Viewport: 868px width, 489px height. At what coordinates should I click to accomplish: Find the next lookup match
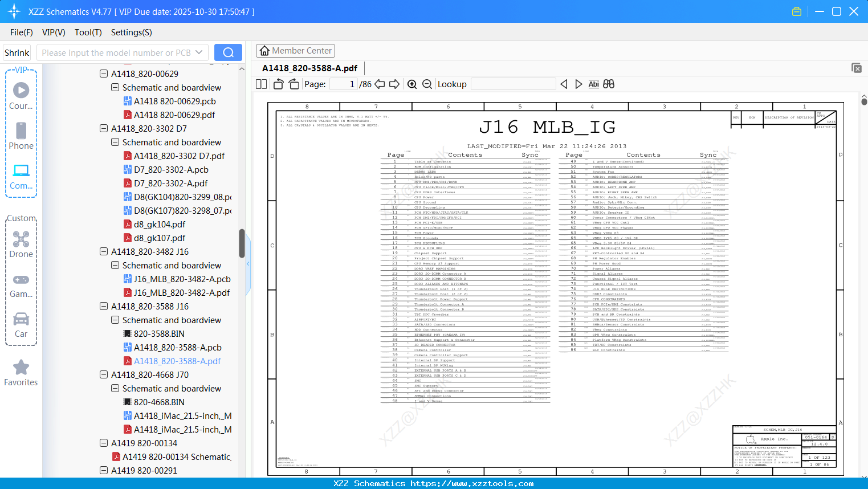578,84
